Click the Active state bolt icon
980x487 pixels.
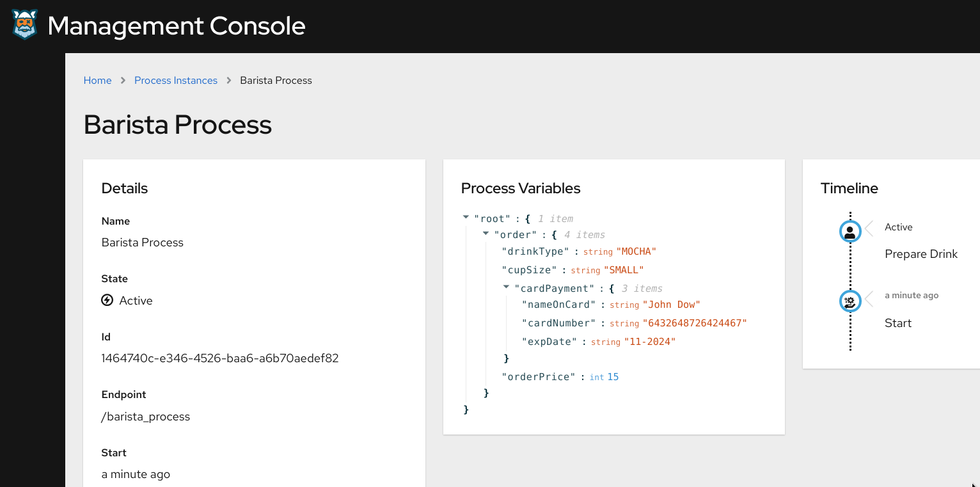tap(107, 300)
